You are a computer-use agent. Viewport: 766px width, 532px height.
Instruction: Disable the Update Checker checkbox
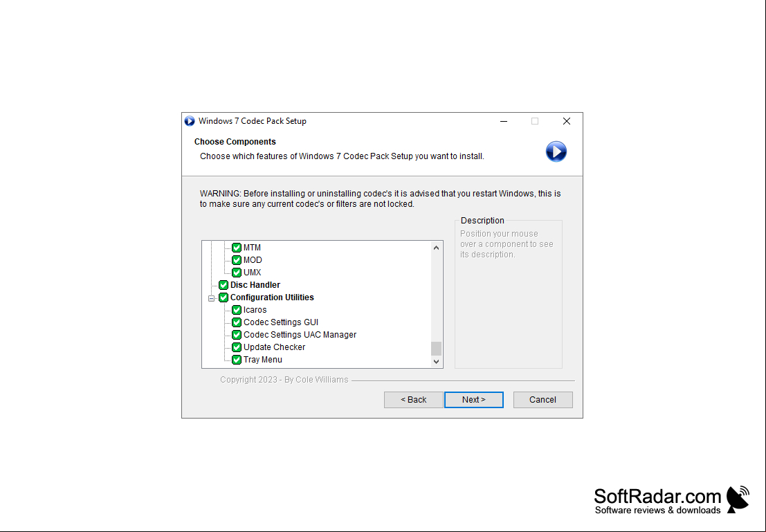point(237,347)
